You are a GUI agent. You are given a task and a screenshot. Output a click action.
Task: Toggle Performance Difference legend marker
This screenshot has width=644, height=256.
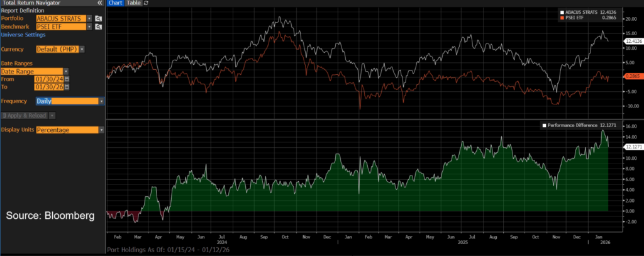tap(545, 126)
